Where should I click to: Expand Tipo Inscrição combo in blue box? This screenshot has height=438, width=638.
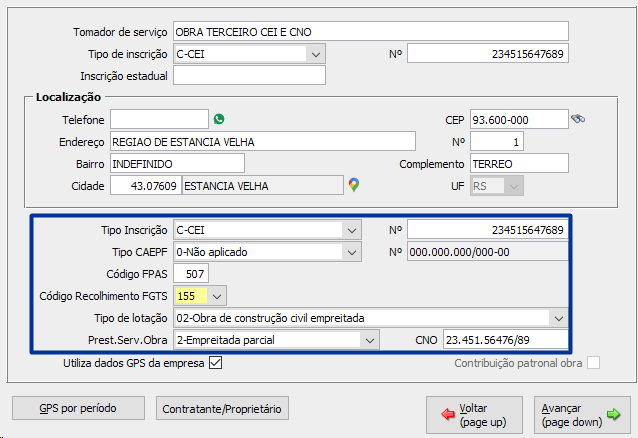tap(352, 230)
